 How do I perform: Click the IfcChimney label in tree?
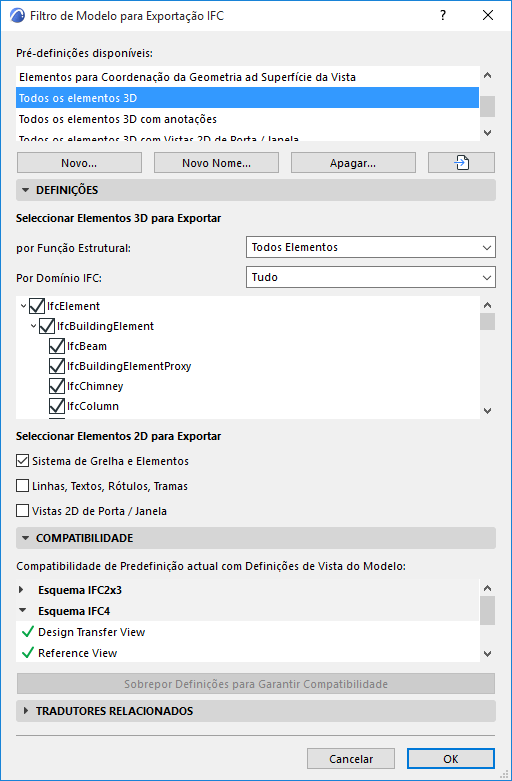[95, 386]
